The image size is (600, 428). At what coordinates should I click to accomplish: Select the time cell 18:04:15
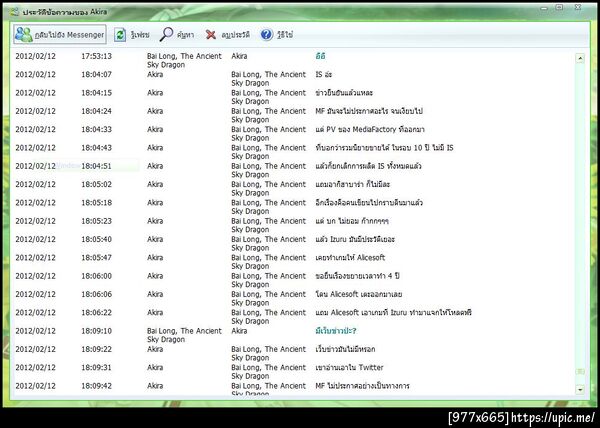click(x=96, y=93)
